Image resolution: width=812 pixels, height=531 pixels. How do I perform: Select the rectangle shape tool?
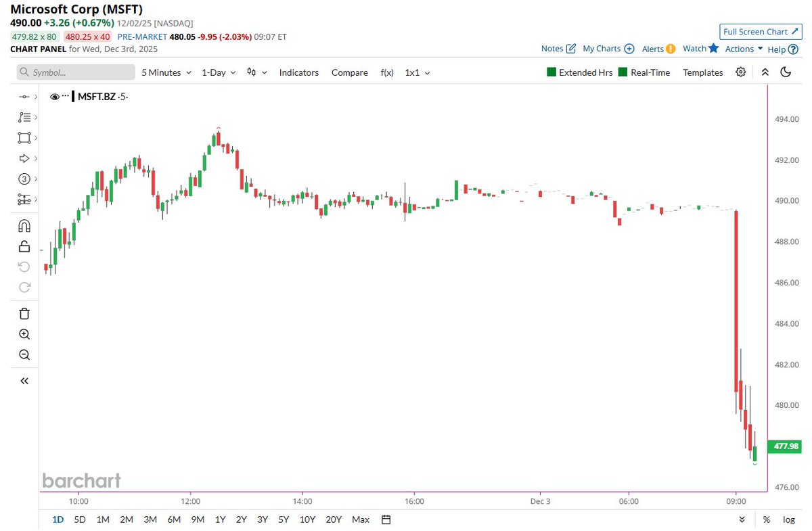click(24, 138)
